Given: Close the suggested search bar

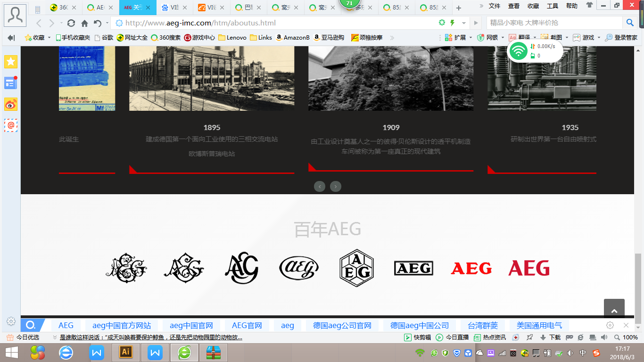Looking at the screenshot, I should pos(626,325).
